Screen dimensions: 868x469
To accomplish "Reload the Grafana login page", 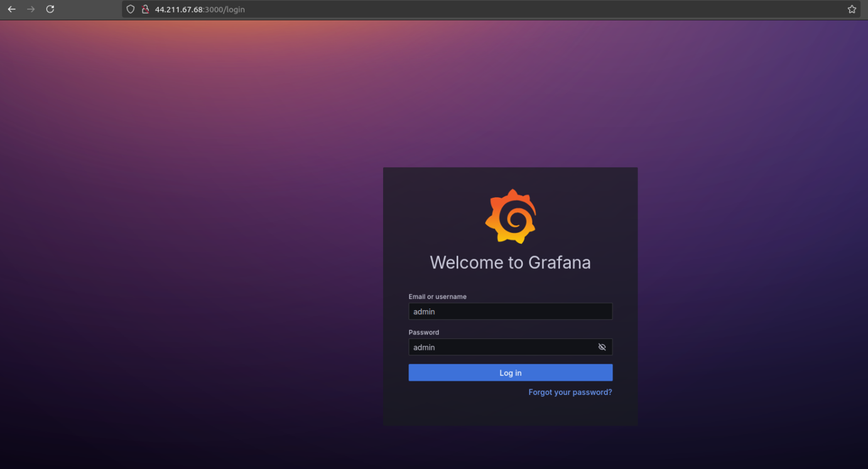I will click(x=50, y=9).
